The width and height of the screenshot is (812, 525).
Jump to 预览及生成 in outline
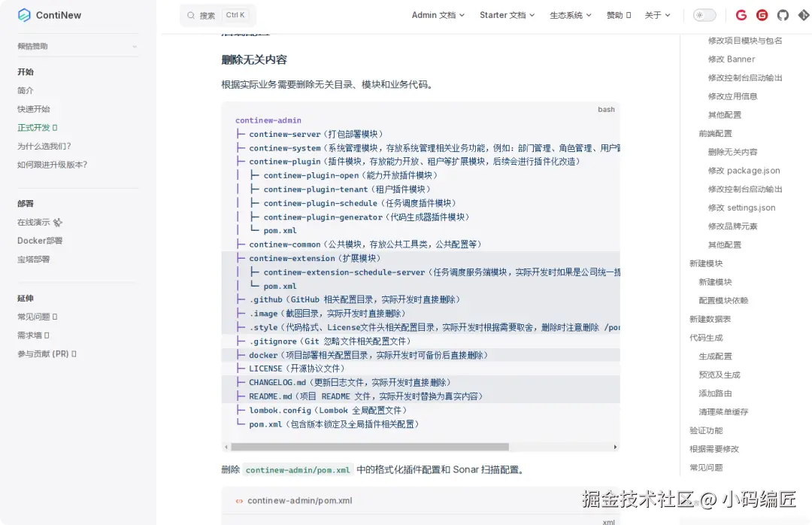pos(720,375)
